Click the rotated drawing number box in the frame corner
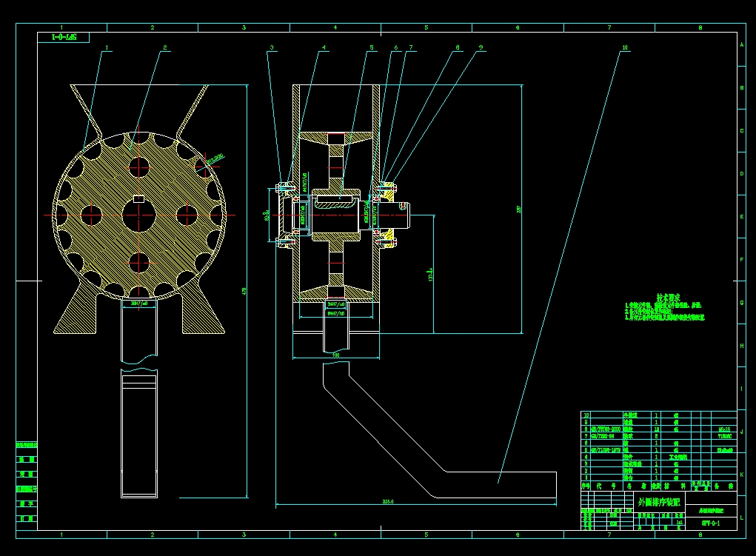Screen dimensions: 756x556 click(x=64, y=37)
